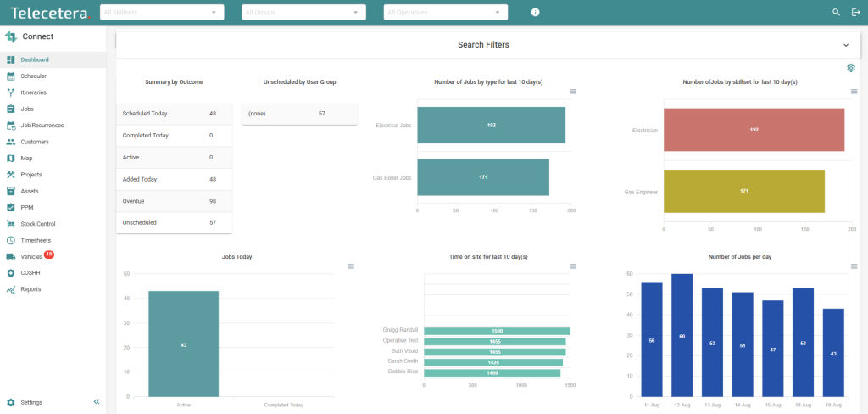Click the red Electrician skillset bar

pyautogui.click(x=754, y=130)
